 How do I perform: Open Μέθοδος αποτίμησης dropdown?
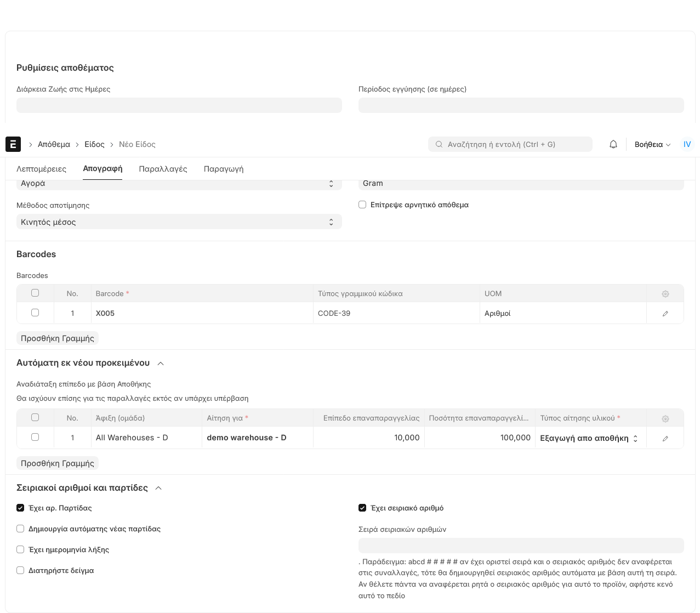click(179, 222)
